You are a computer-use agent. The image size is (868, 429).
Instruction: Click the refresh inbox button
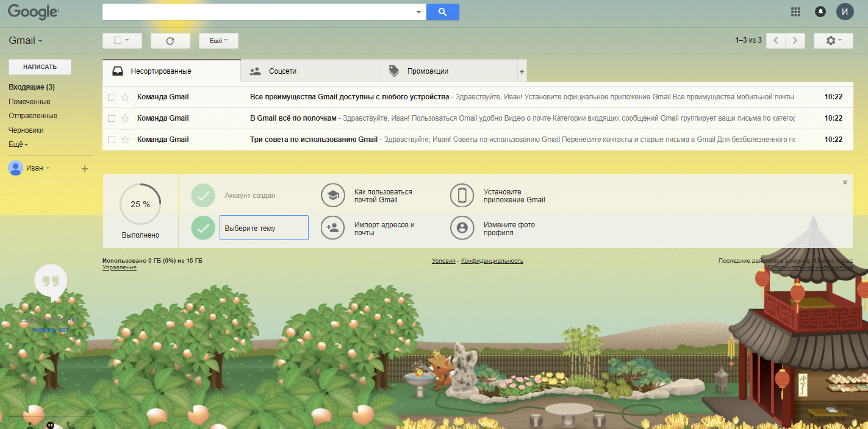[x=170, y=41]
